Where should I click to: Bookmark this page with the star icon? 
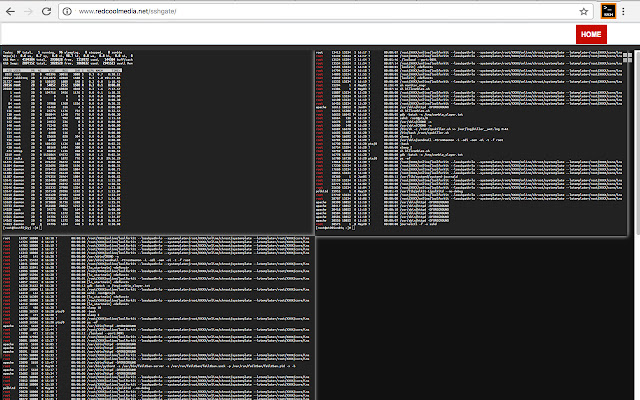584,11
